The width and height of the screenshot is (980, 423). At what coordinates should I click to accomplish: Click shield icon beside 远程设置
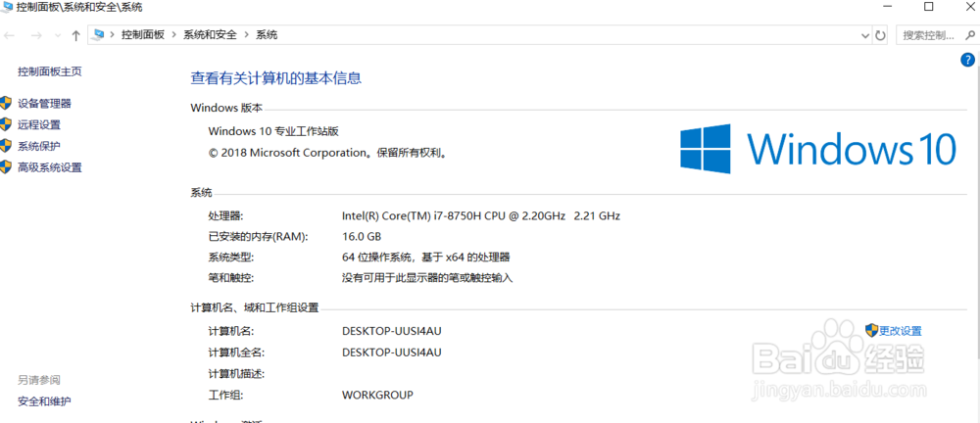6,124
